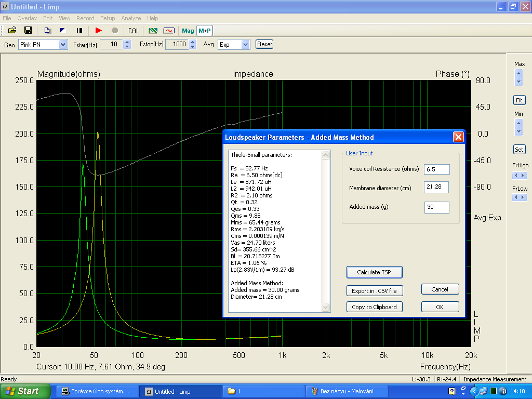
Task: Lower the Min graph limit down arrow
Action: 518,131
